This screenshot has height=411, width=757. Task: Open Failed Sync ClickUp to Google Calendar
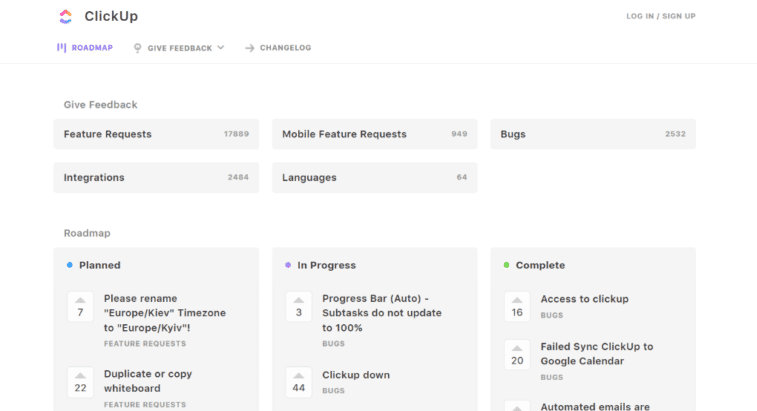point(597,354)
